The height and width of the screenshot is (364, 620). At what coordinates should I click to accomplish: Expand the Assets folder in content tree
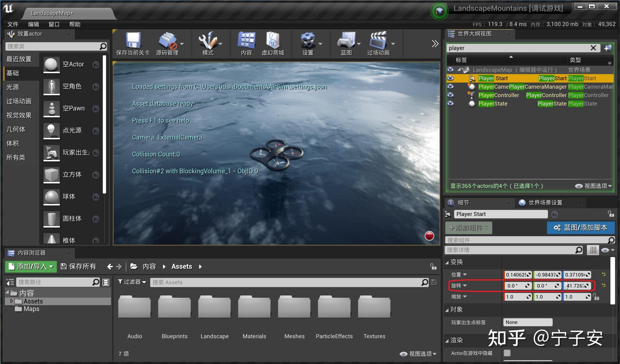(x=11, y=301)
